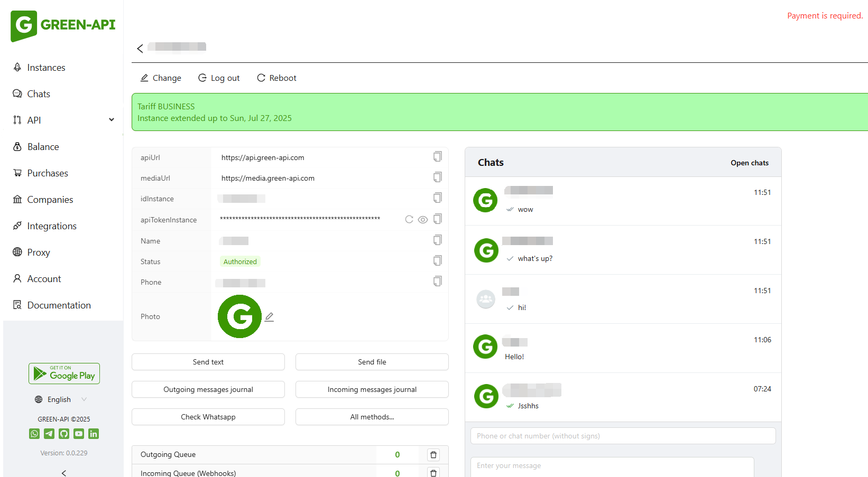Copy the apiTokenInstance value
Screen dimensions: 868x477
coord(437,219)
